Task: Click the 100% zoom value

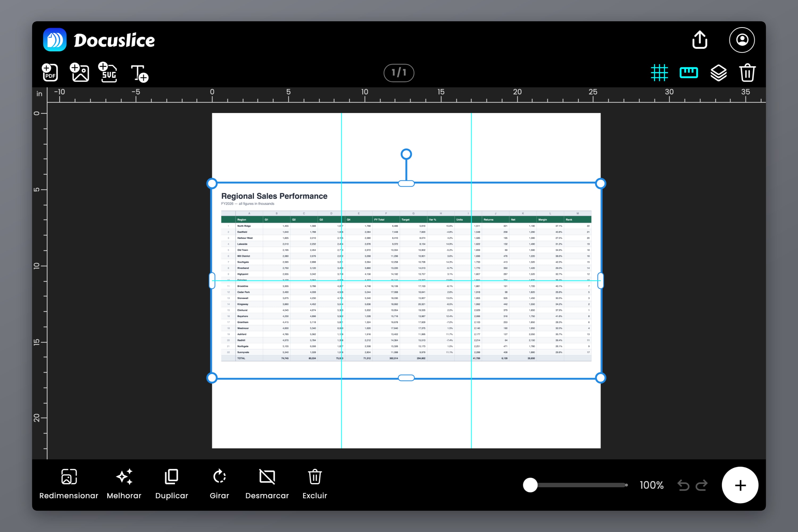Action: point(651,485)
